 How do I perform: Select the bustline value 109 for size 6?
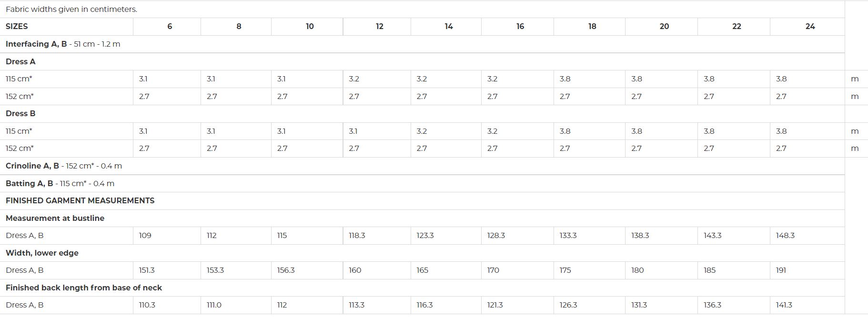(x=145, y=235)
